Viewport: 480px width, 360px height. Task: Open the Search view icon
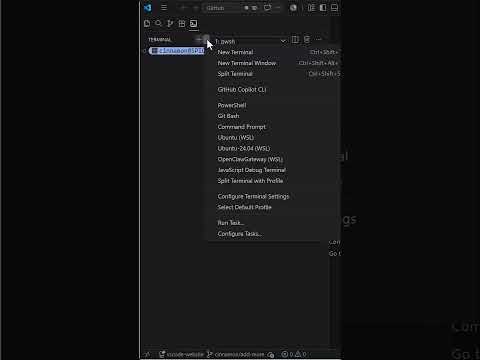[159, 23]
